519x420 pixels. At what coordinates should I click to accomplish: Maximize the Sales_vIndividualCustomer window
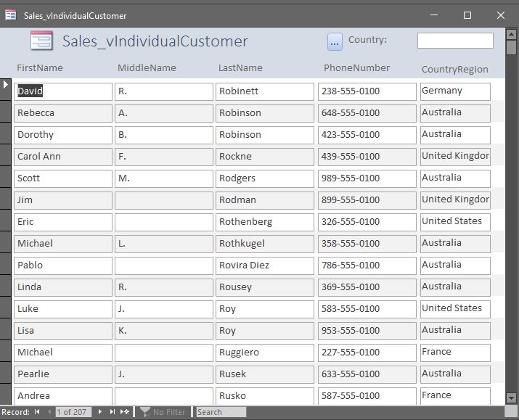pyautogui.click(x=467, y=15)
